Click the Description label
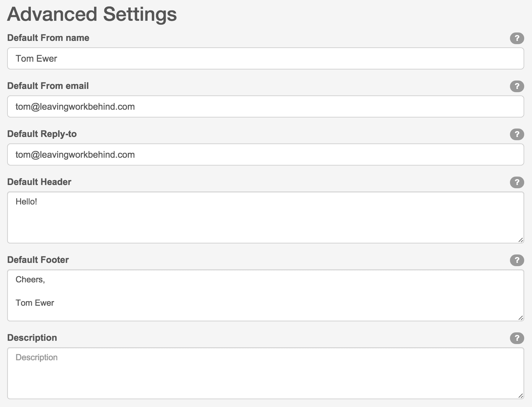The image size is (532, 407). (x=32, y=338)
